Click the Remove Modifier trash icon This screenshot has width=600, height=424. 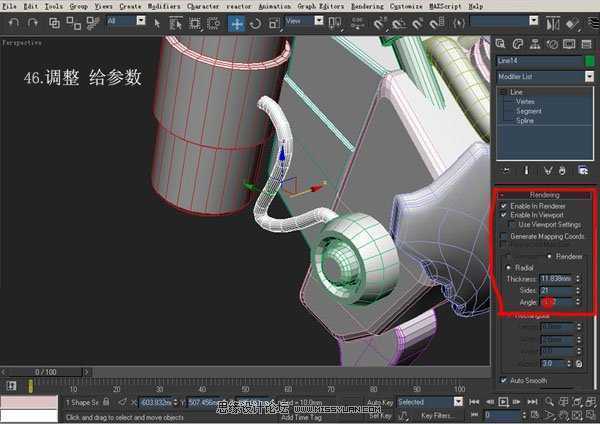(562, 170)
